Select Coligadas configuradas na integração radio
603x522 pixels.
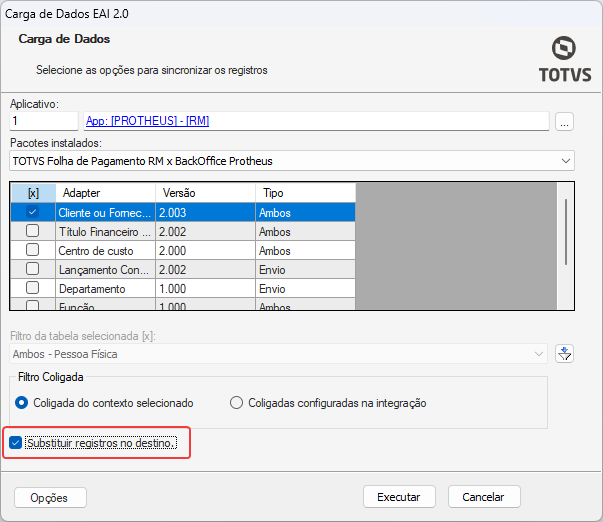(236, 403)
